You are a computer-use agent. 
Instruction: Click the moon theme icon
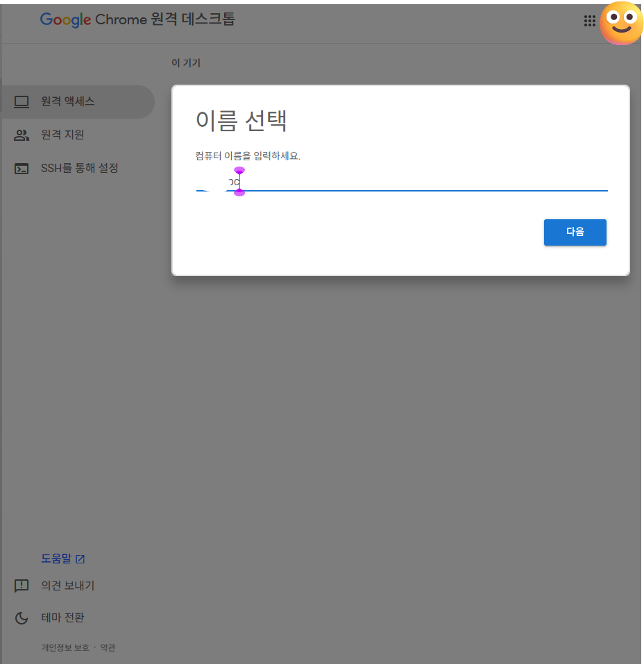[x=22, y=618]
